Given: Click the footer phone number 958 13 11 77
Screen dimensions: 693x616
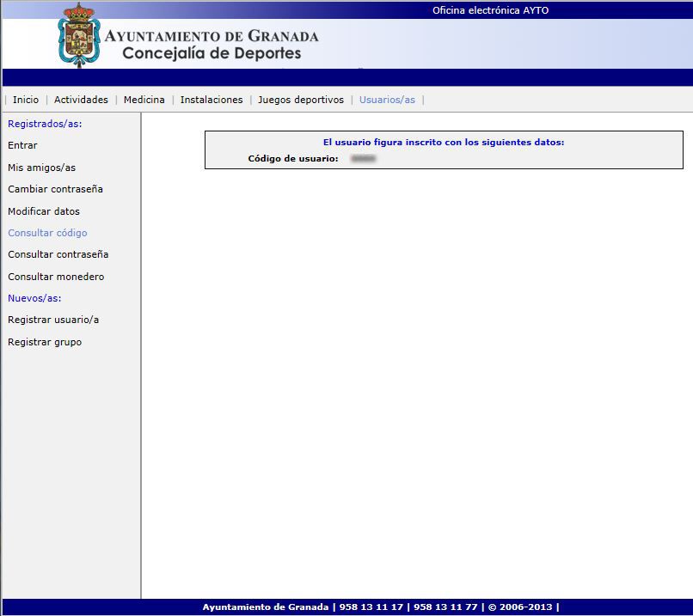Looking at the screenshot, I should pyautogui.click(x=445, y=607).
